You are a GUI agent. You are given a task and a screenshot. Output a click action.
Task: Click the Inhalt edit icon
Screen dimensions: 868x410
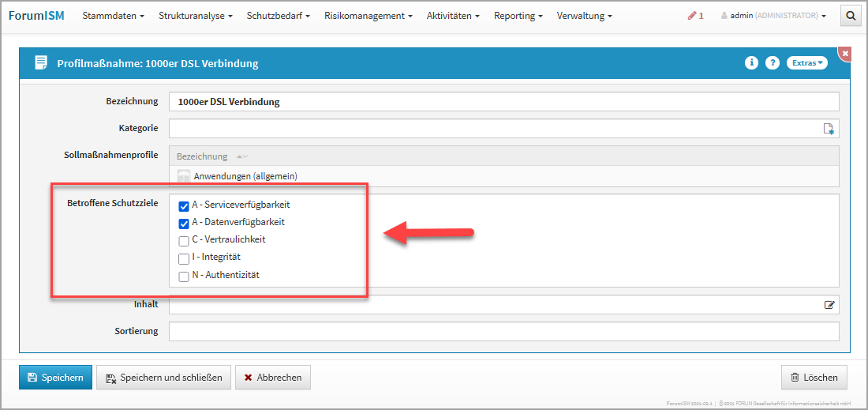829,304
